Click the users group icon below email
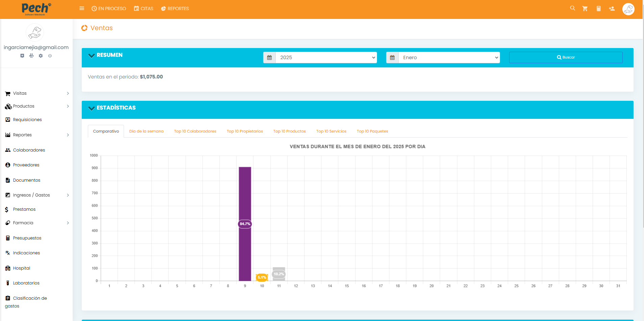This screenshot has height=321, width=644. (x=31, y=56)
